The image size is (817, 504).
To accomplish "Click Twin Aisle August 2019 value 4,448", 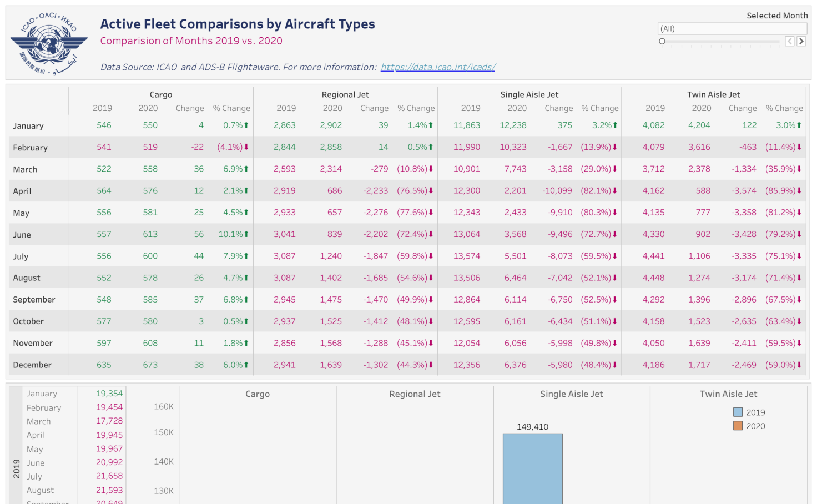I will (x=654, y=278).
